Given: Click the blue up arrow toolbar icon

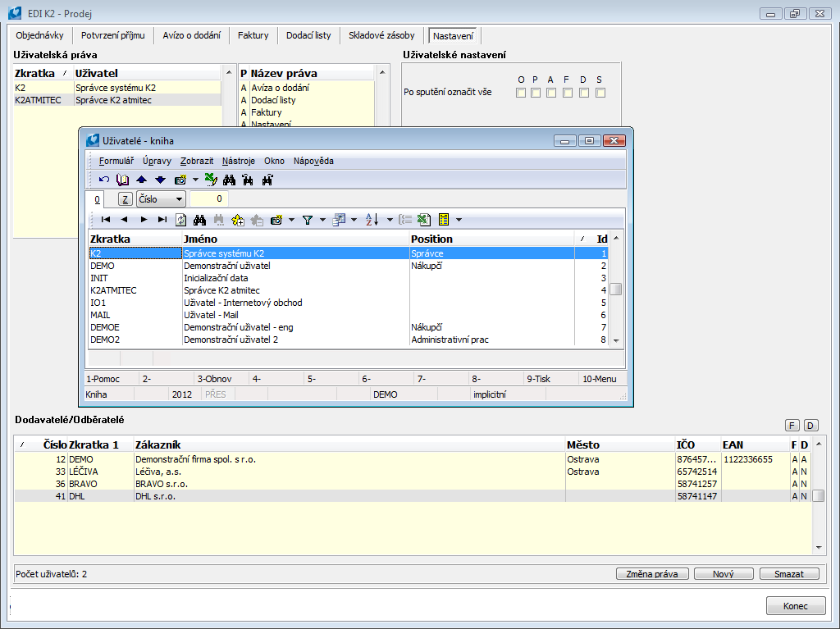Looking at the screenshot, I should pyautogui.click(x=141, y=180).
